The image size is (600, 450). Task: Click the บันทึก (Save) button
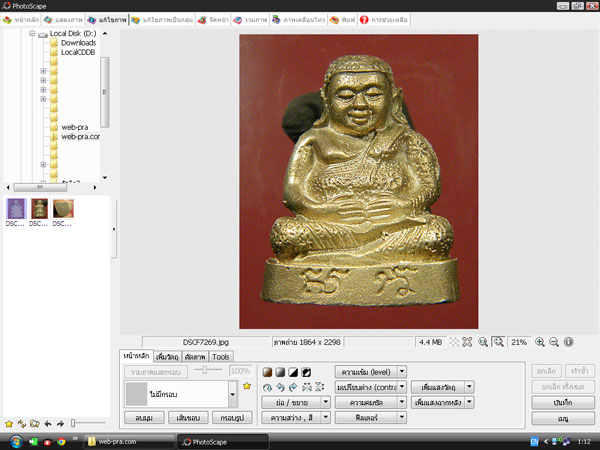point(563,403)
